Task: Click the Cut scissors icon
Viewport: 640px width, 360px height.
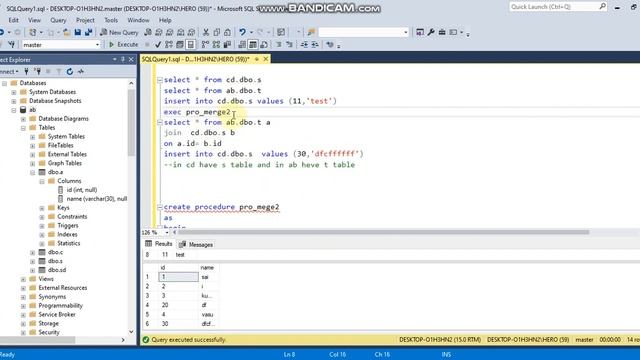Action: tap(206, 32)
